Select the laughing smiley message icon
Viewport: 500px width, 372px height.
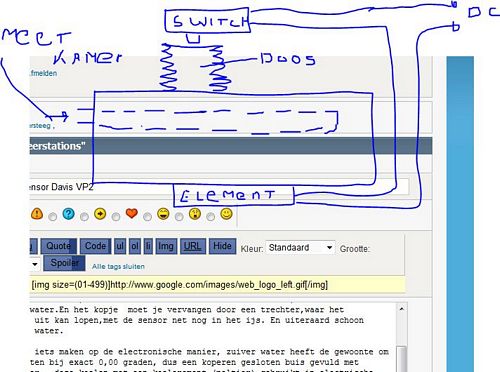tap(163, 214)
